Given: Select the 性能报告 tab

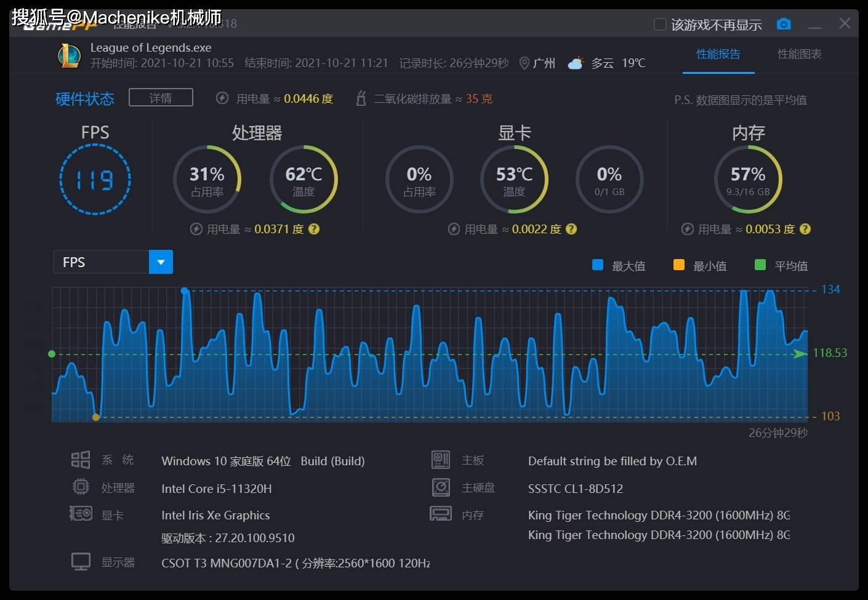Looking at the screenshot, I should click(x=718, y=54).
